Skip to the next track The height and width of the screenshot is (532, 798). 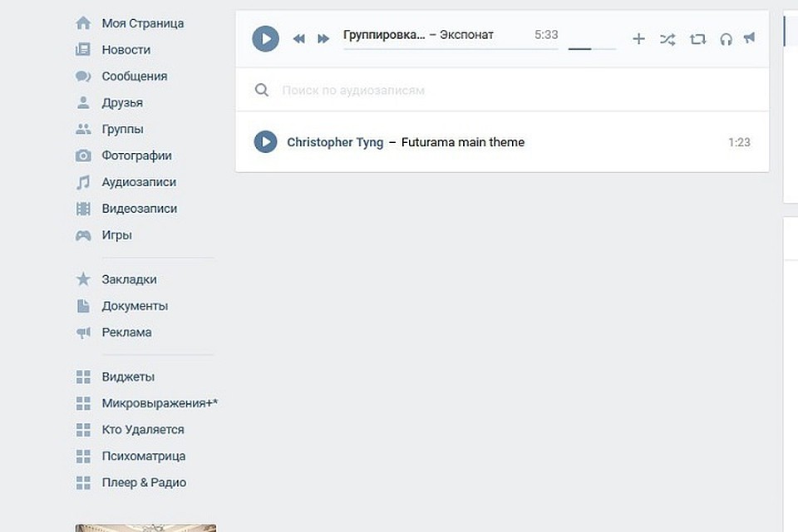(323, 39)
